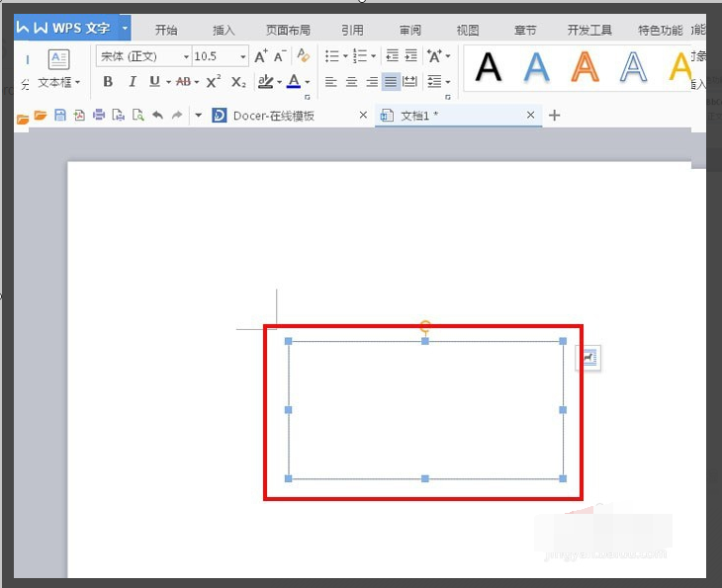This screenshot has height=588, width=722.
Task: Click the save icon in quick toolbar
Action: (60, 116)
